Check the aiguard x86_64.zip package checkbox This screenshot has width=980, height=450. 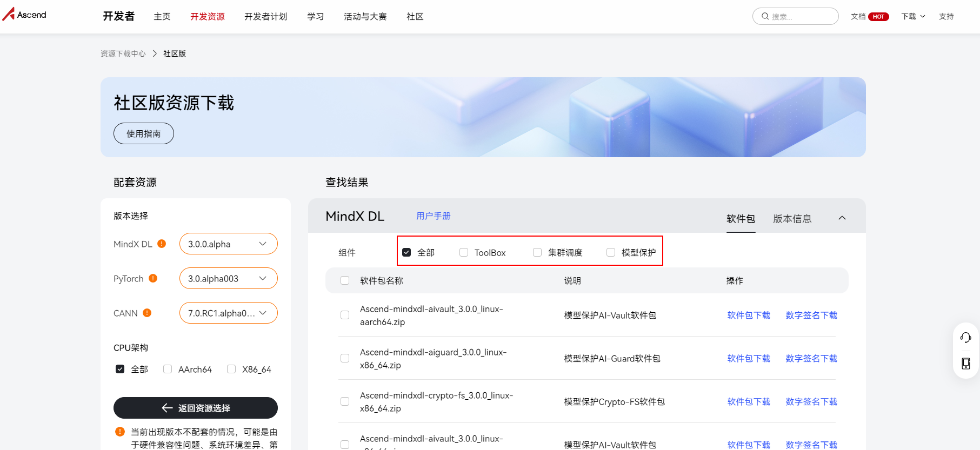(x=345, y=358)
